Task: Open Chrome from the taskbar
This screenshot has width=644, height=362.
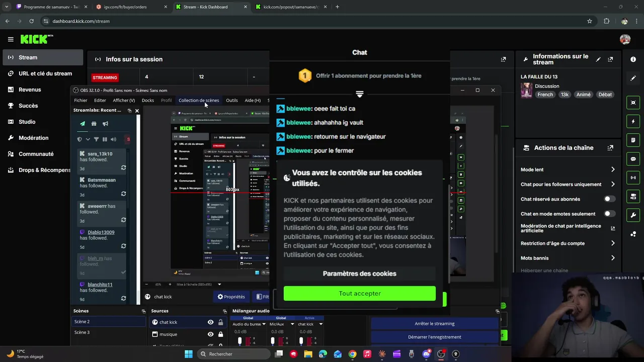Action: pyautogui.click(x=352, y=354)
